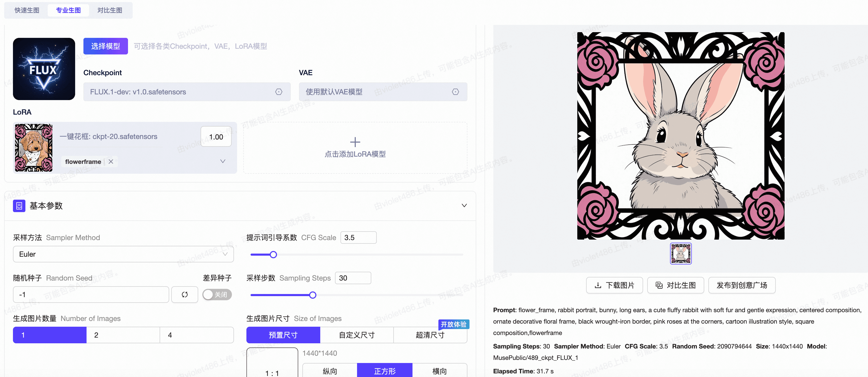The height and width of the screenshot is (377, 868).
Task: Switch orientation to 横向 landscape
Action: (439, 371)
